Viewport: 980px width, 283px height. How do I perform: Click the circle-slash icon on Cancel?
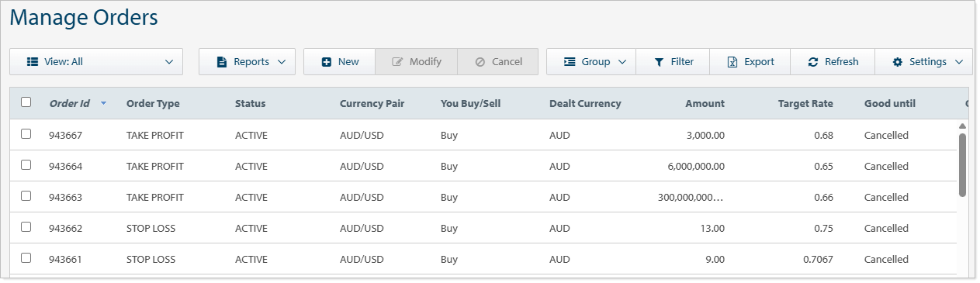480,62
